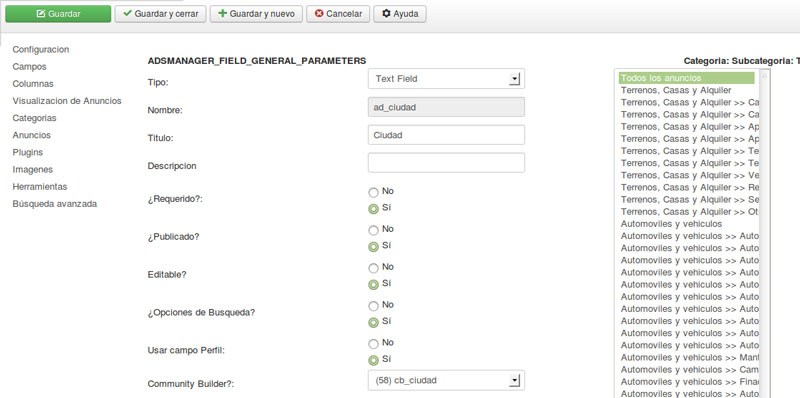The height and width of the screenshot is (398, 800).
Task: Go to Categorias in the sidebar
Action: click(35, 118)
